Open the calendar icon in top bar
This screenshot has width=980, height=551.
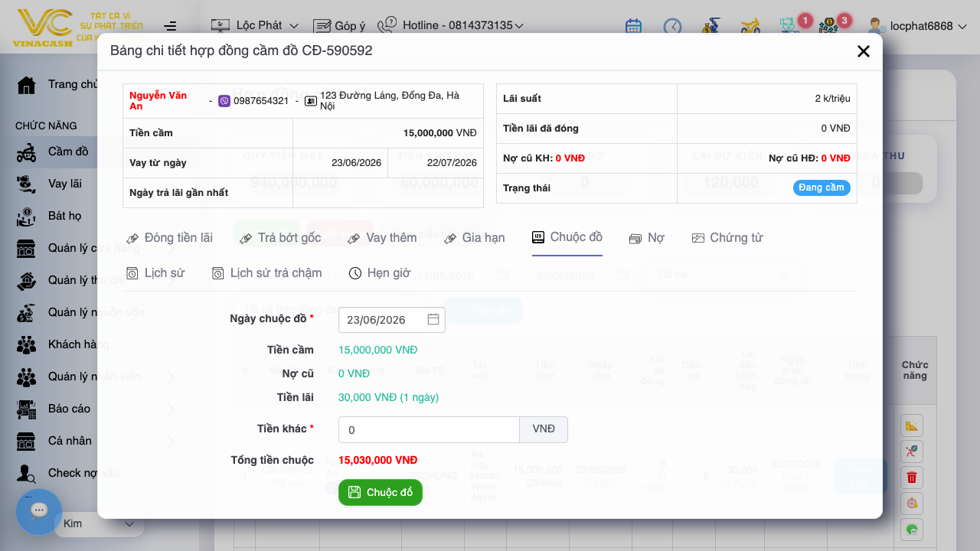pyautogui.click(x=633, y=26)
